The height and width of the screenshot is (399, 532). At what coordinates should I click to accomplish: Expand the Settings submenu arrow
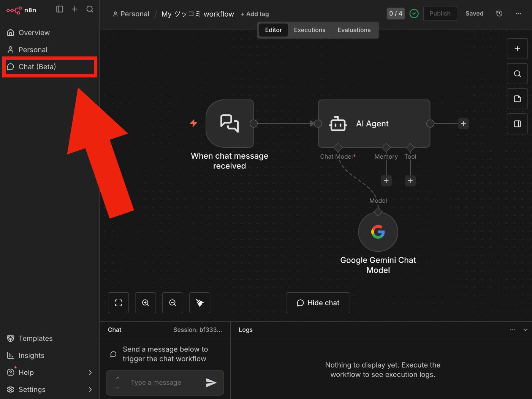coord(90,390)
